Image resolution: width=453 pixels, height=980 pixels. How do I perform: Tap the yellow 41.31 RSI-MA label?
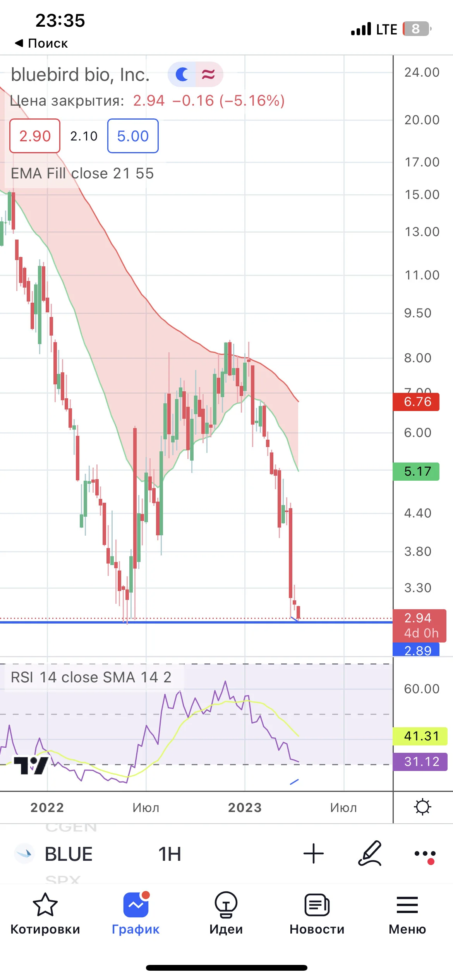click(420, 736)
